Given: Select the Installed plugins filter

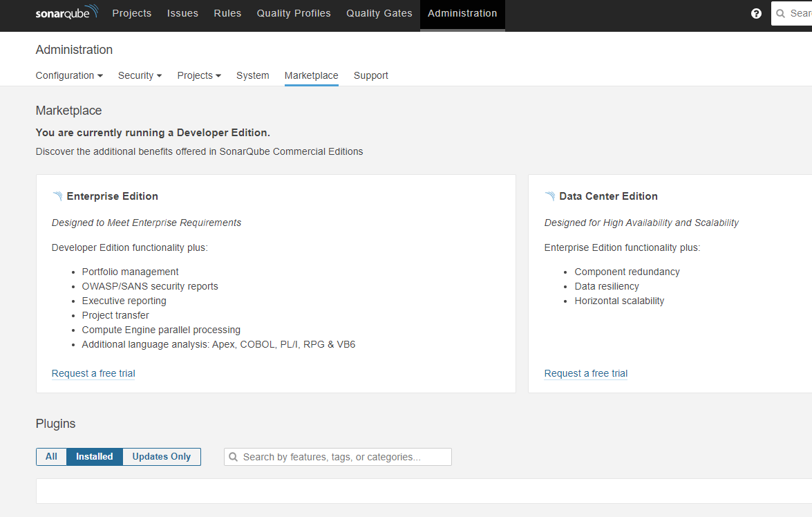Looking at the screenshot, I should 95,457.
